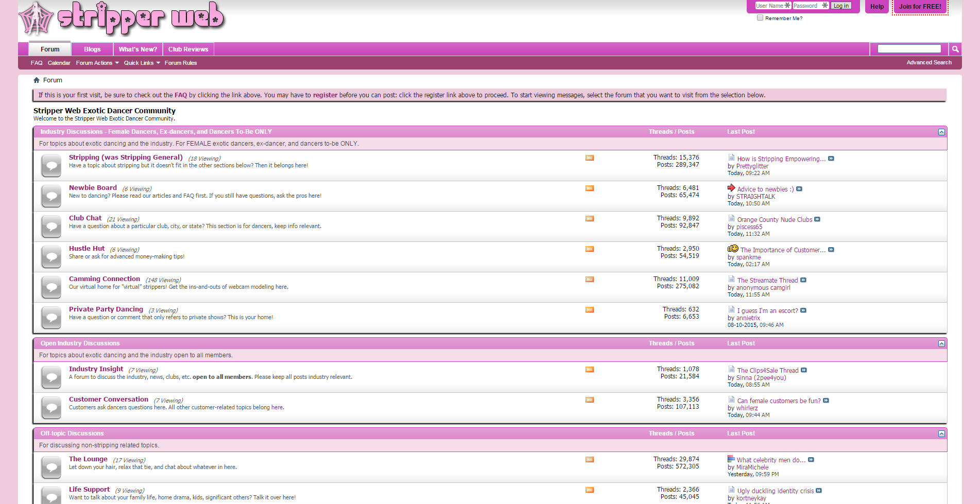The height and width of the screenshot is (504, 980).
Task: Open The Importance of Customer thread link
Action: [x=783, y=250]
